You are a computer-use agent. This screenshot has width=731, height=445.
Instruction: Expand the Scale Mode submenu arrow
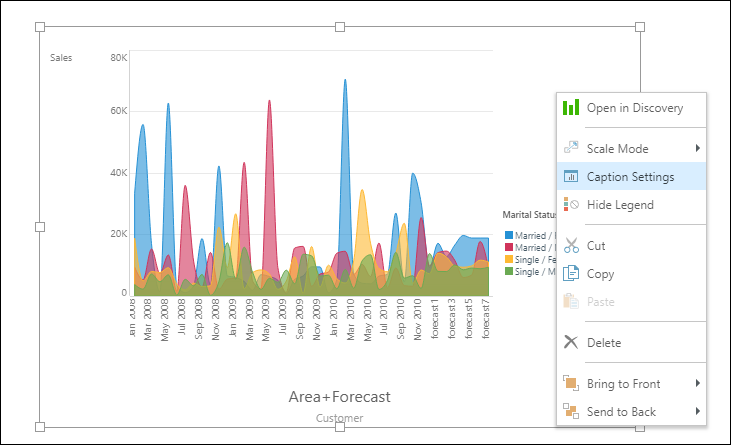point(697,148)
